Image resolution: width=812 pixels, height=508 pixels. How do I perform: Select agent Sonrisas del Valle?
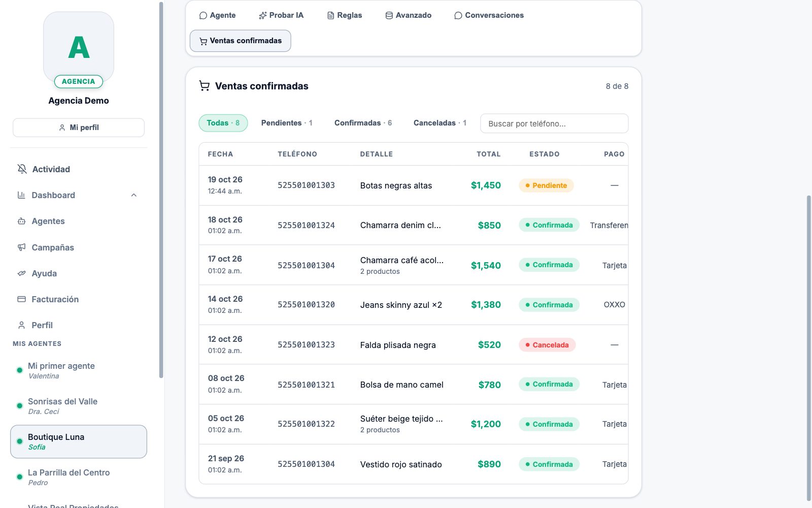(x=79, y=406)
